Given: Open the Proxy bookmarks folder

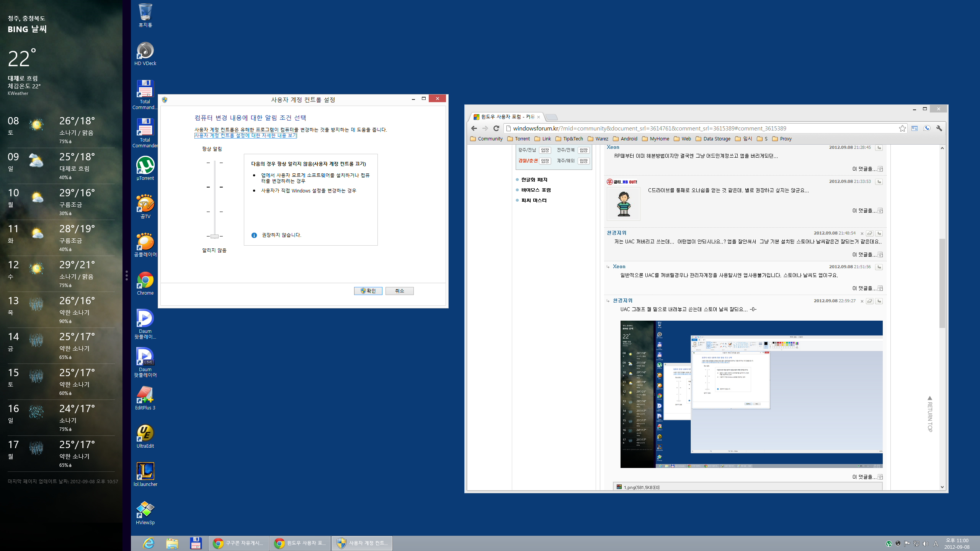Looking at the screenshot, I should coord(782,139).
